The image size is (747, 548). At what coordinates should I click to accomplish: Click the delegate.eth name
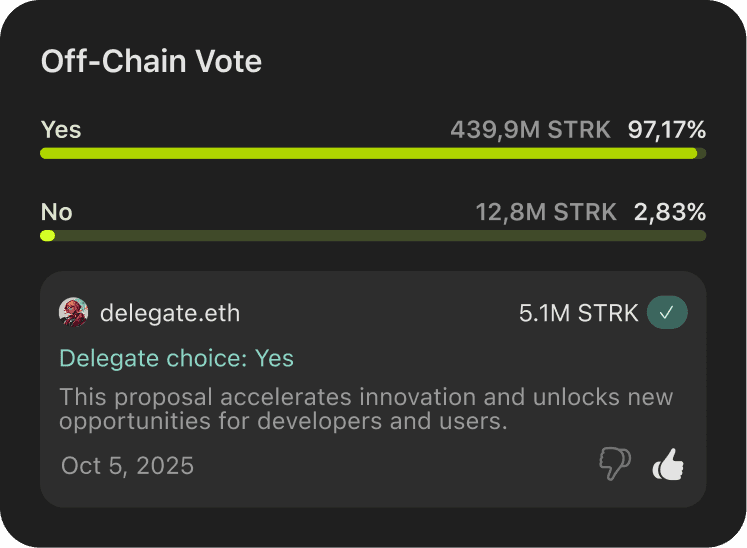point(170,313)
